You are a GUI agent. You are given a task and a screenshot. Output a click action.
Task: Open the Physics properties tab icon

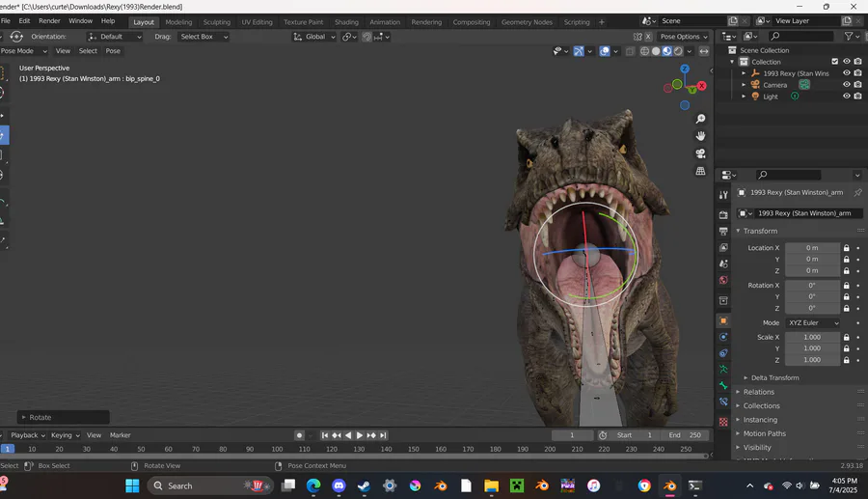723,337
